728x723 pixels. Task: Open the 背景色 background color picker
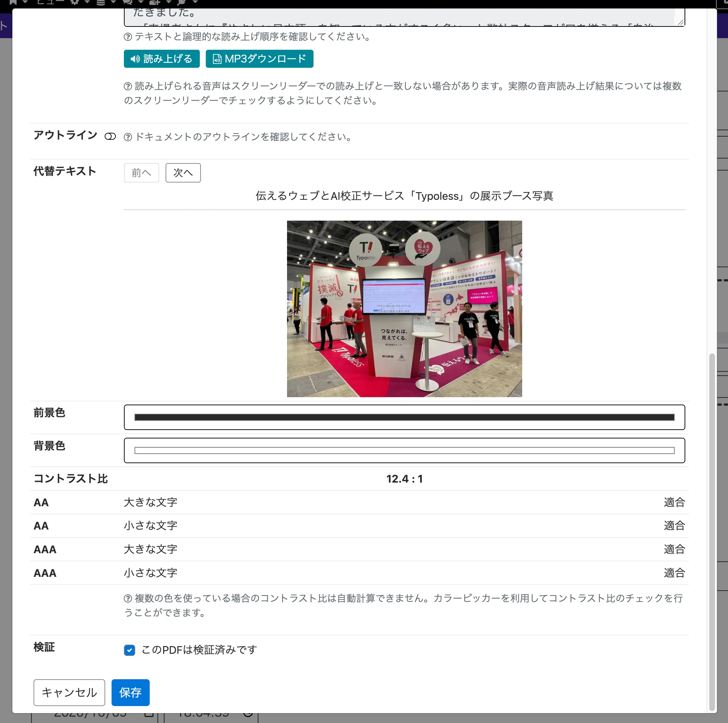404,450
